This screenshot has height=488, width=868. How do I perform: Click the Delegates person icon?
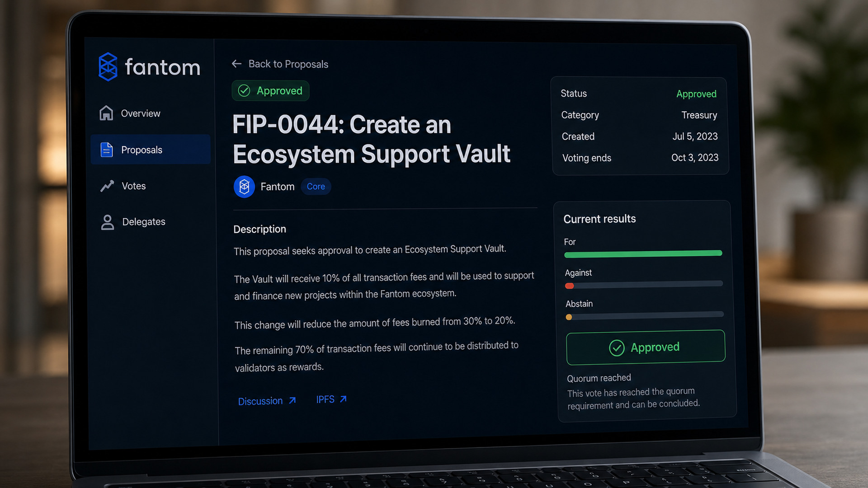tap(108, 222)
